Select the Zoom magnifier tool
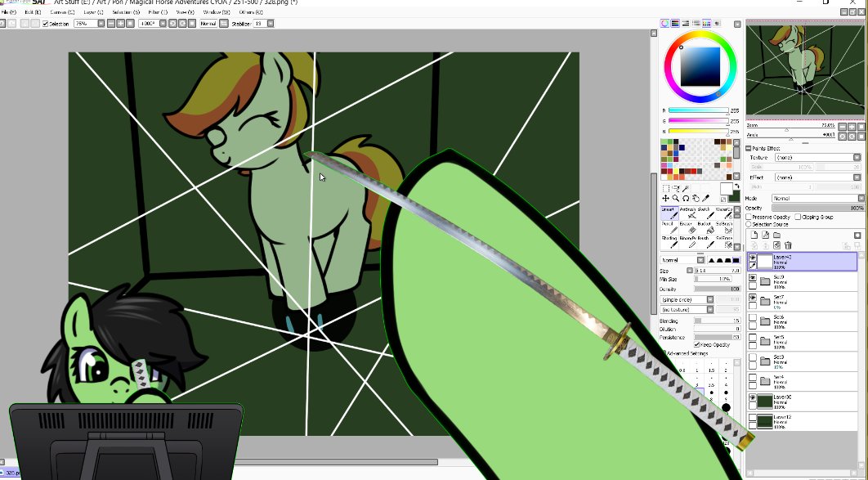This screenshot has height=480, width=868. point(676,198)
